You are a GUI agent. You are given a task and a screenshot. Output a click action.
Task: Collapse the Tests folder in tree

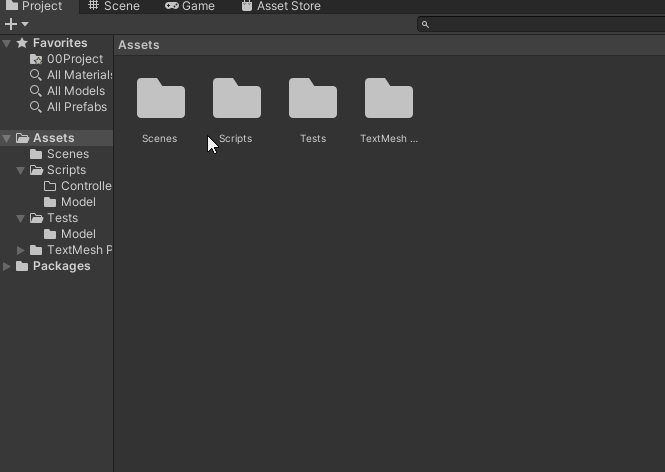20,218
